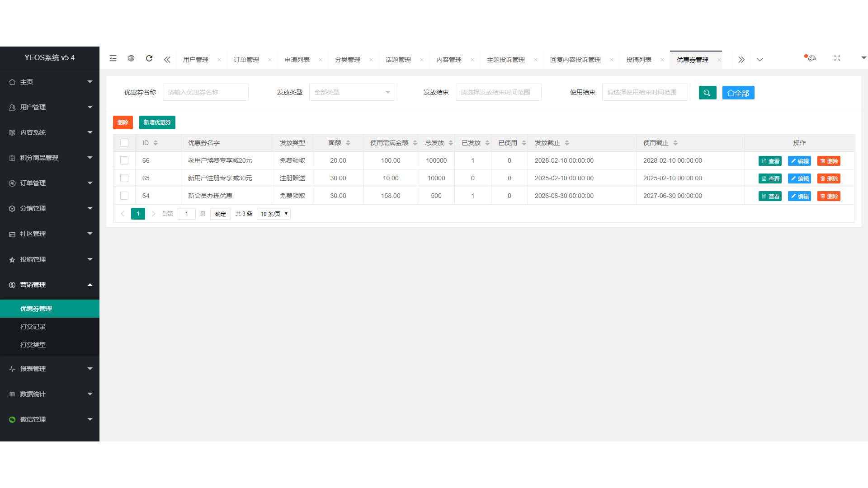Click the blue 全部 button
This screenshot has height=488, width=868.
click(x=738, y=93)
